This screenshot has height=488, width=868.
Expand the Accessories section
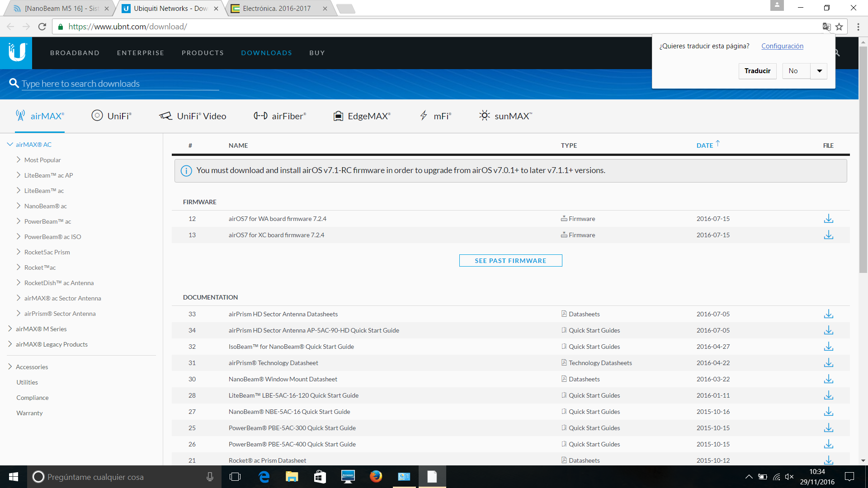pyautogui.click(x=10, y=367)
